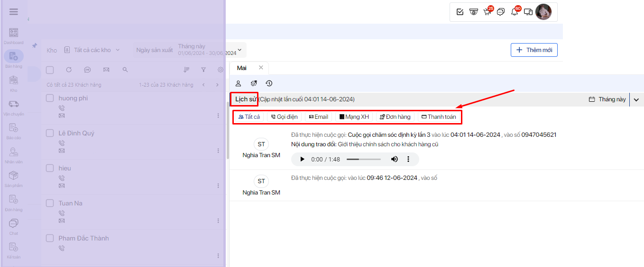Open the hamburger menu icon
Viewport: 644px width, 267px height.
coord(14,12)
